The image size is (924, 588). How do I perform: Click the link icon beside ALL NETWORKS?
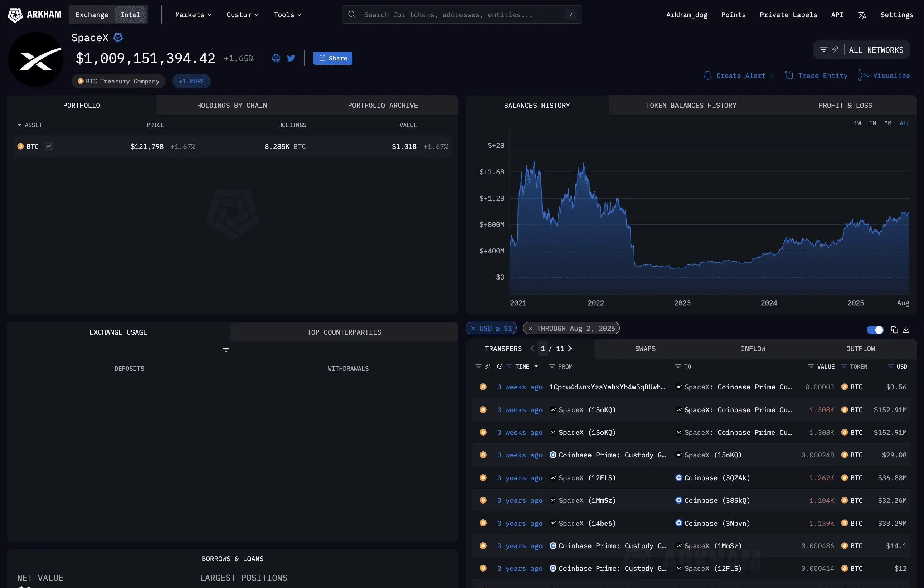point(835,50)
